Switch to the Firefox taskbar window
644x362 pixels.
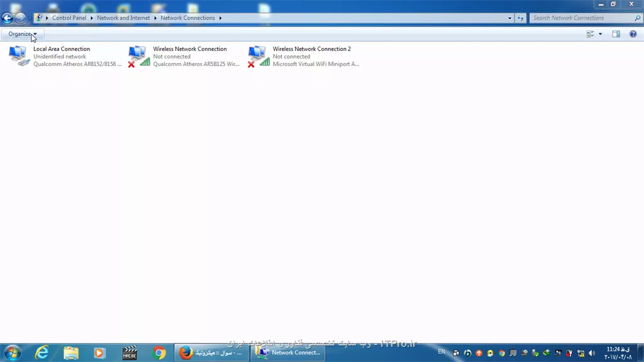pos(211,353)
